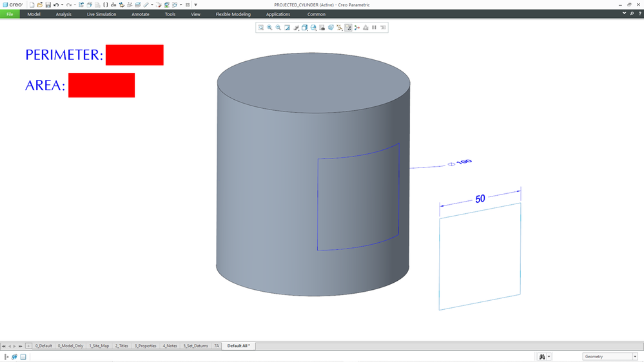Image resolution: width=644 pixels, height=362 pixels.
Task: Customize the quick access toolbar via the arrow
Action: click(195, 5)
